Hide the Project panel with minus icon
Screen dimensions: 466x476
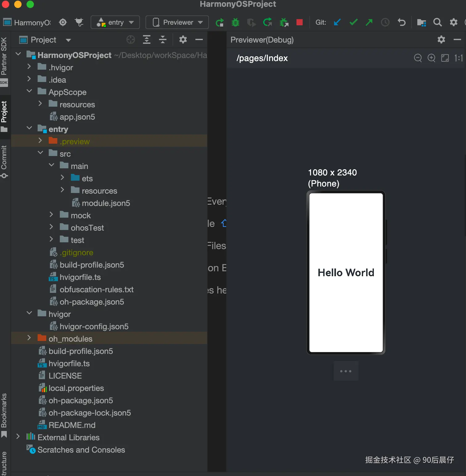pos(199,39)
